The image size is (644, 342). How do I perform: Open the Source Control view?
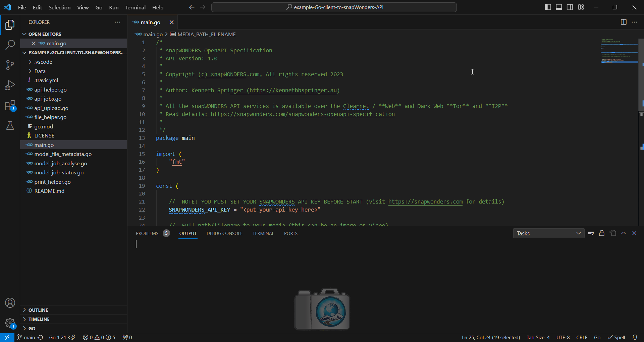pyautogui.click(x=10, y=65)
